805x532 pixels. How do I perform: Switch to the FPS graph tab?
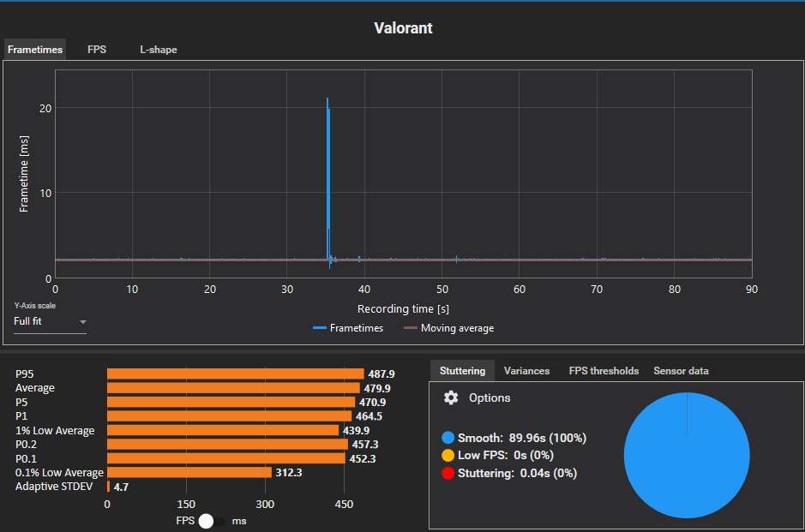(97, 50)
